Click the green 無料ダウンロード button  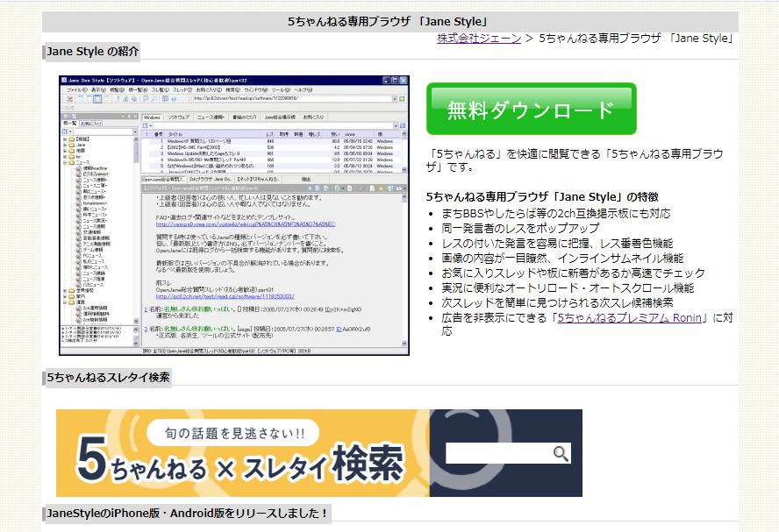[x=531, y=109]
